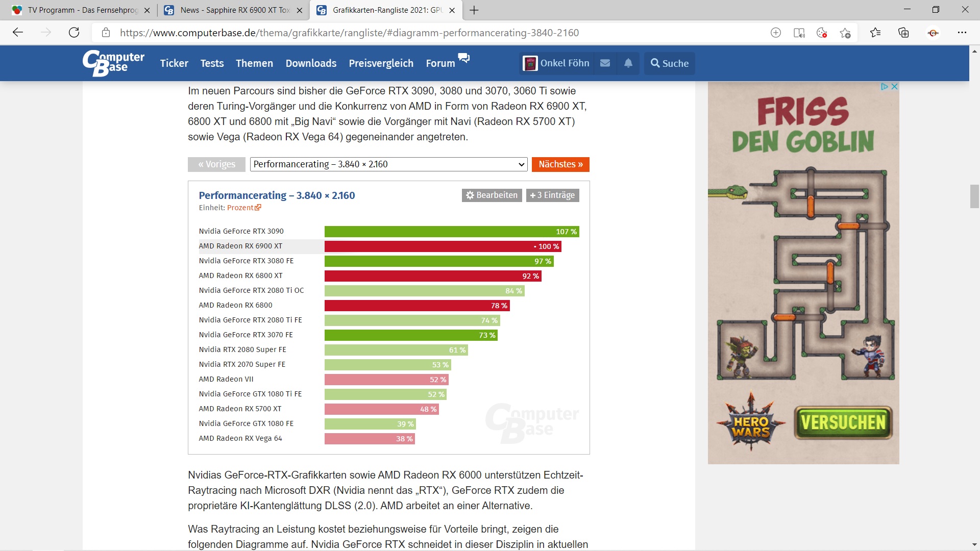Click the browser refresh icon

74,33
